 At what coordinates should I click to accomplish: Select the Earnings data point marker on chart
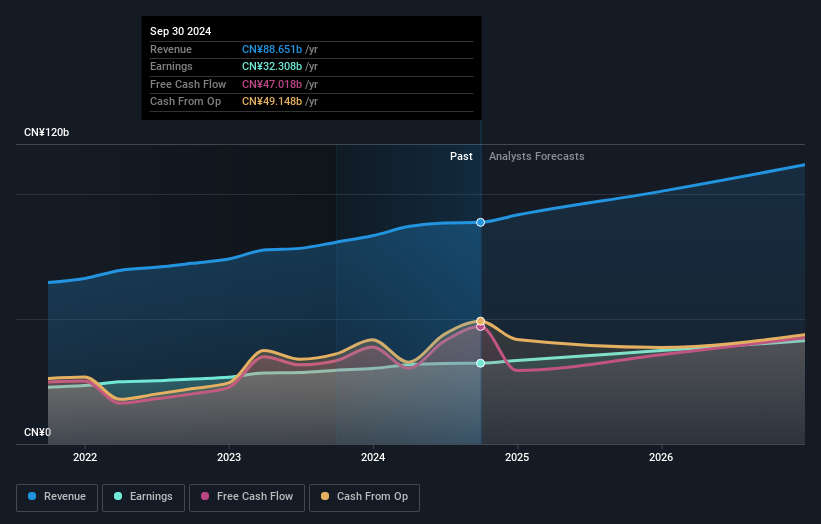481,363
